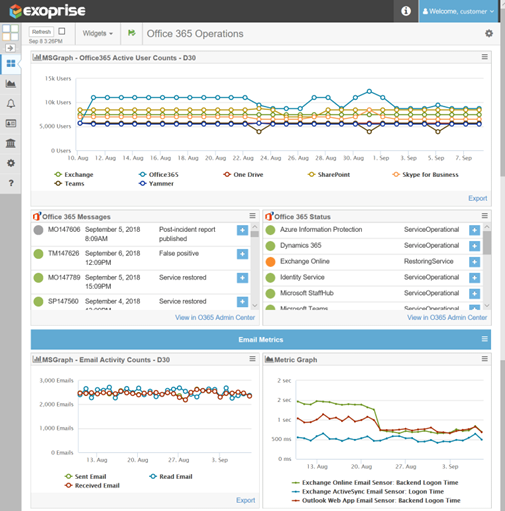Screen dimensions: 505x511
Task: Toggle the auto-refresh checkbox
Action: [x=62, y=31]
